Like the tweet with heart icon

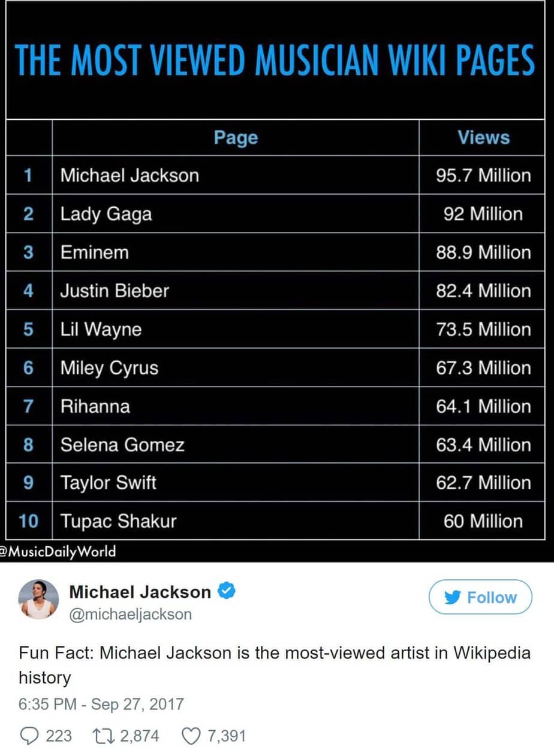(x=190, y=736)
